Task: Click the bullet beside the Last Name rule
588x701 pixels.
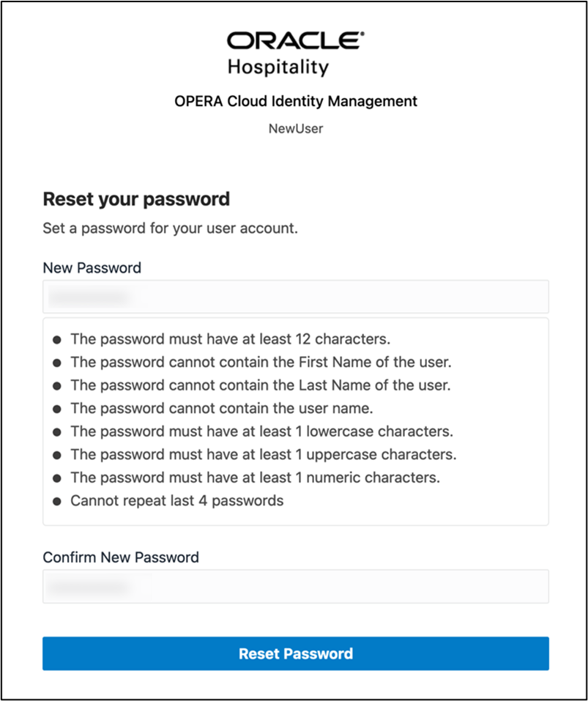Action: (58, 385)
